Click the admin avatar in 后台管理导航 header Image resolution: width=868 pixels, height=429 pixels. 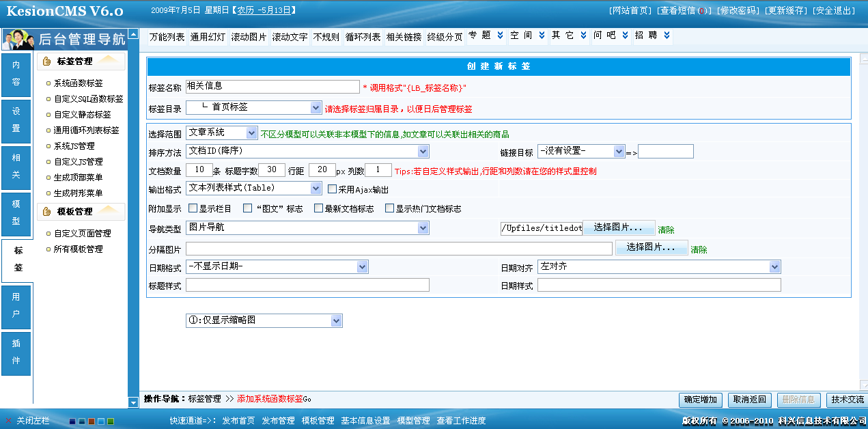(17, 39)
